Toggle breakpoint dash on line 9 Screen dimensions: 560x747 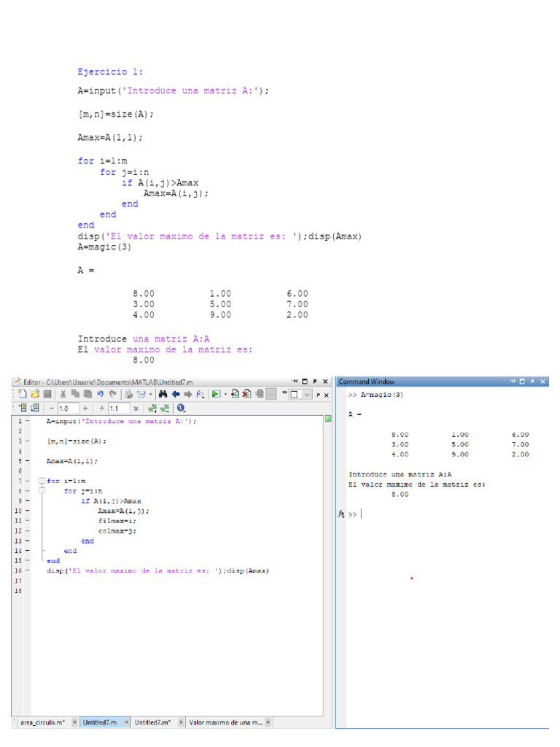point(27,501)
